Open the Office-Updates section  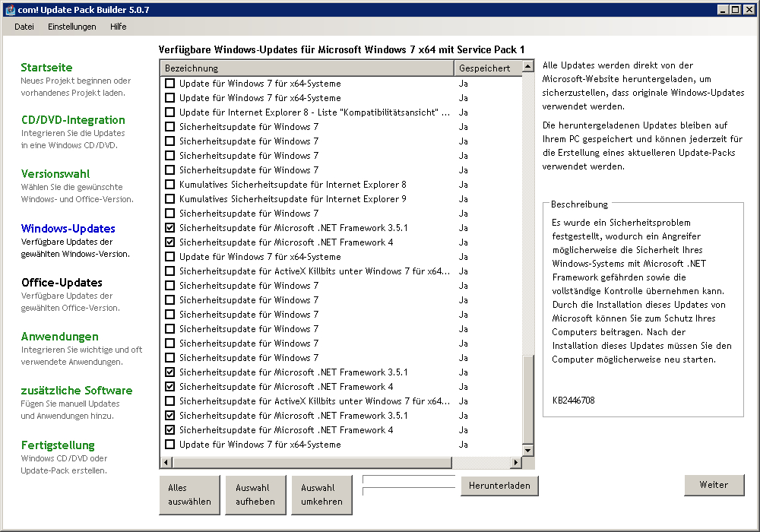coord(62,283)
